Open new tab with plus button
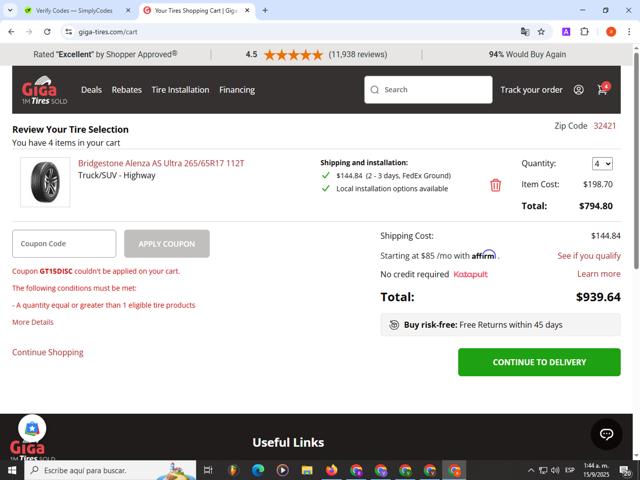 (265, 11)
